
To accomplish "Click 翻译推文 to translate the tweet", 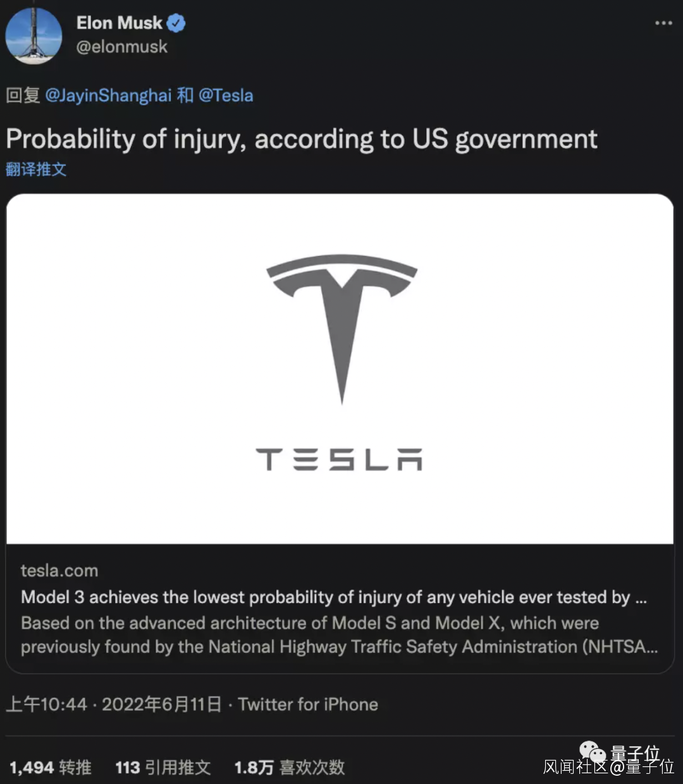I will coord(36,169).
